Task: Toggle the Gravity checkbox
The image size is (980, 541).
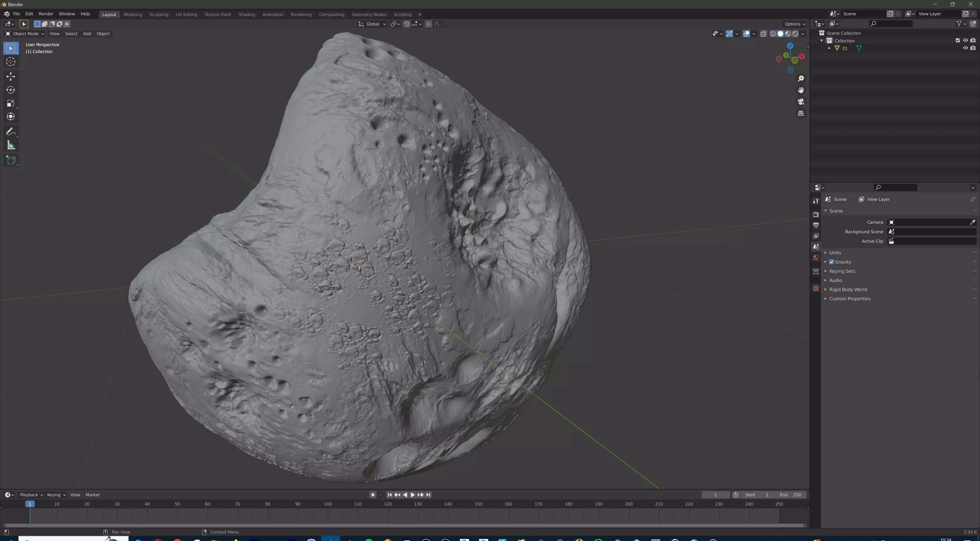Action: click(832, 262)
